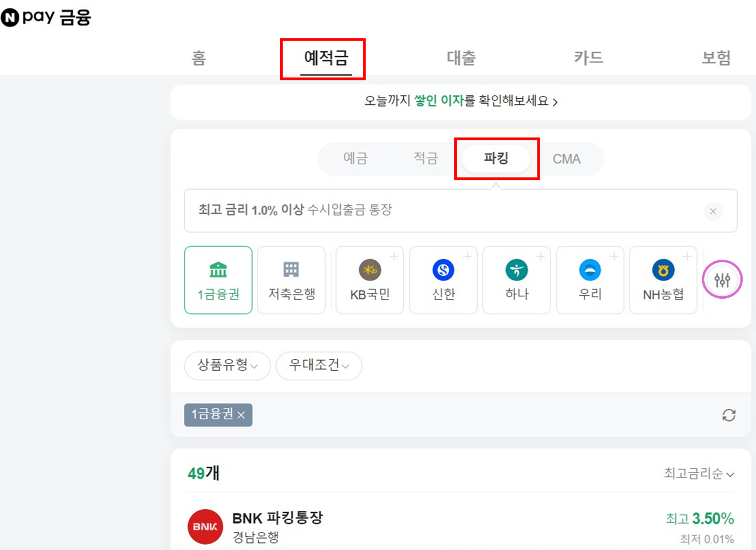Click the BNK 파킹통장 product link
The width and height of the screenshot is (756, 550).
277,517
